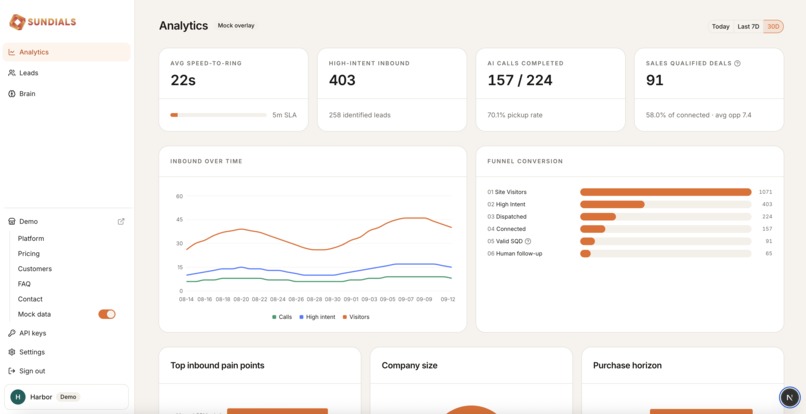
Task: Click the Demo storefront icon
Action: coord(12,222)
